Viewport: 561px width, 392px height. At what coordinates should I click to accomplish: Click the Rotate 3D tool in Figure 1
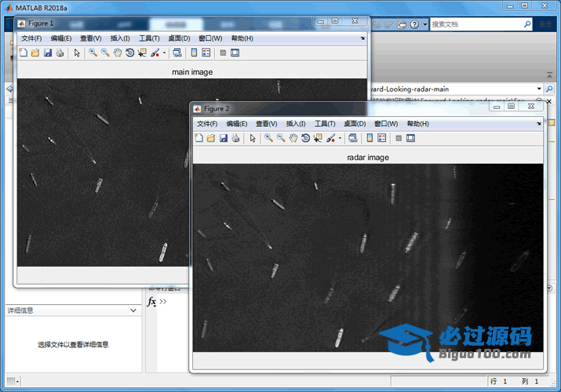pos(129,53)
